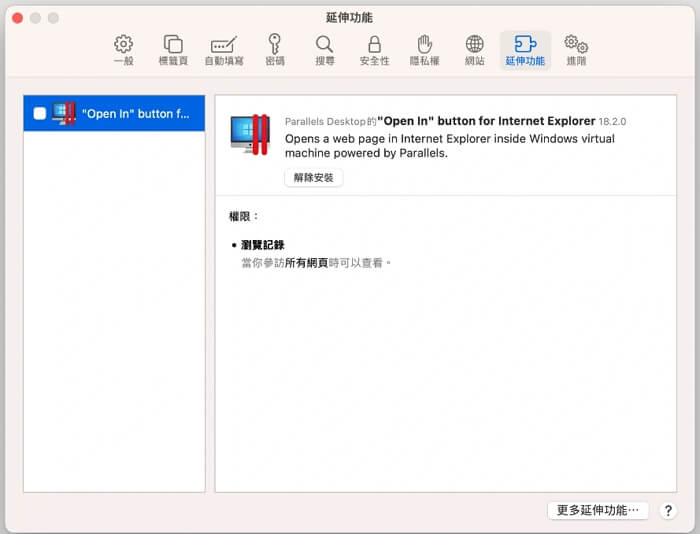Click the 所有網頁 permission text
The width and height of the screenshot is (700, 534).
306,263
